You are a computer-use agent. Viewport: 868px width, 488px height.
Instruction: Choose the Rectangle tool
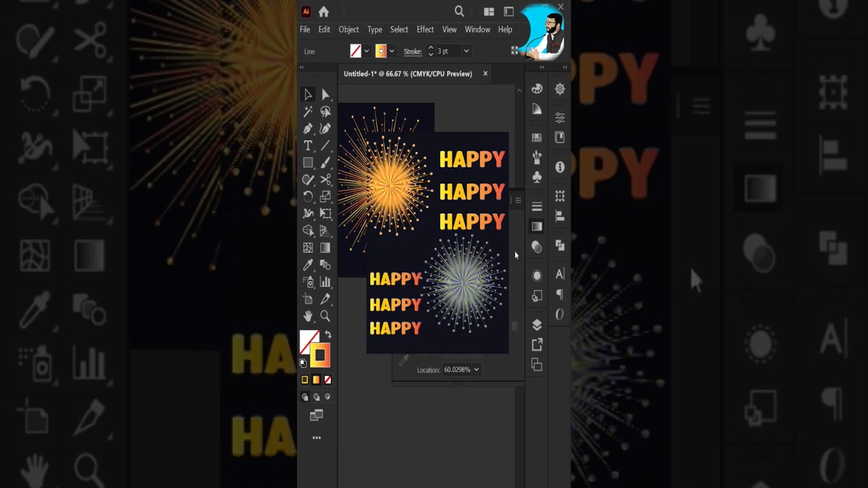(308, 163)
